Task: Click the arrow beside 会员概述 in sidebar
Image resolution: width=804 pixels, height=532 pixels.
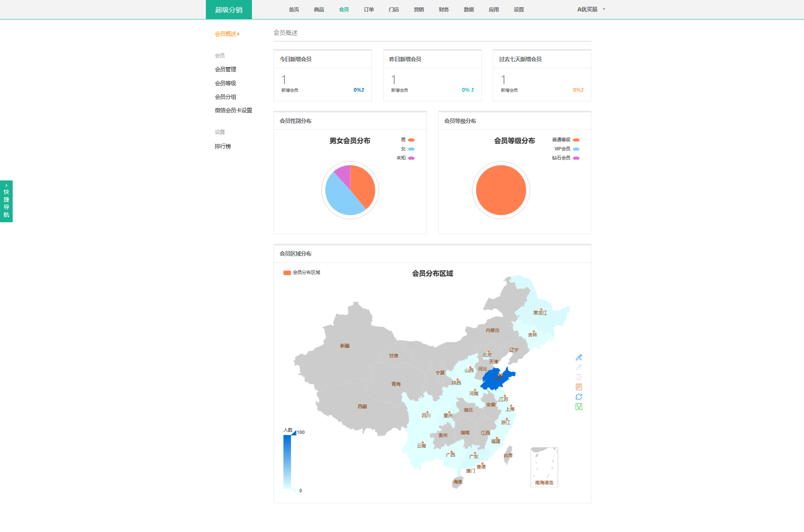Action: tap(238, 34)
